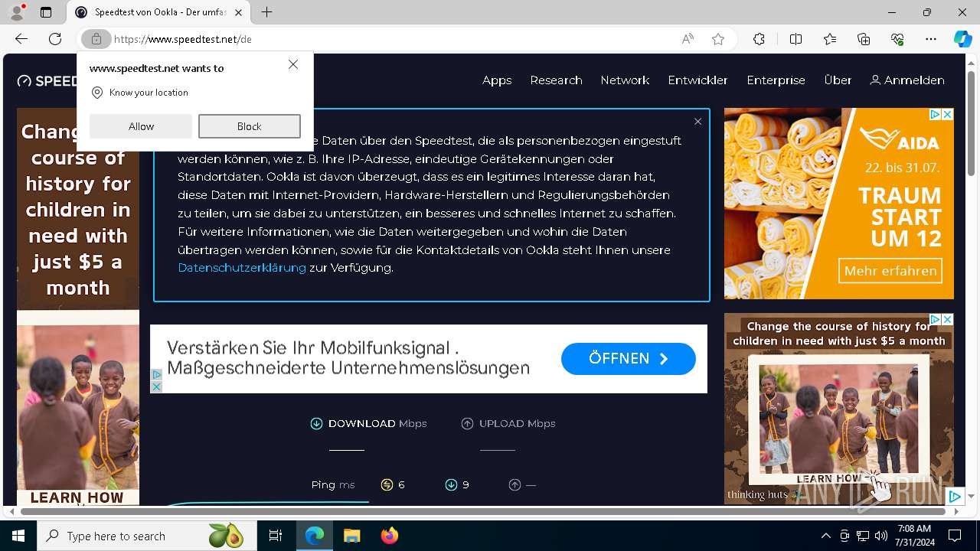Launch the Copilot sidebar icon

(x=962, y=39)
